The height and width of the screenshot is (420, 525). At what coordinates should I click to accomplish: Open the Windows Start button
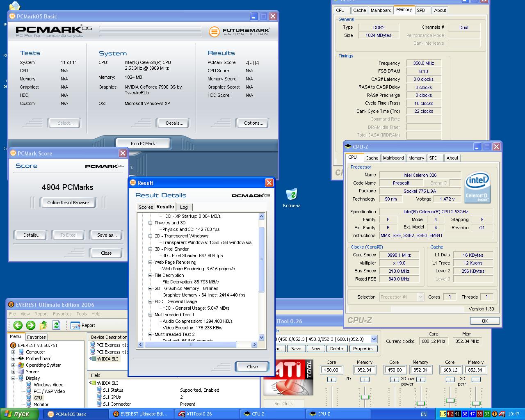coord(19,414)
